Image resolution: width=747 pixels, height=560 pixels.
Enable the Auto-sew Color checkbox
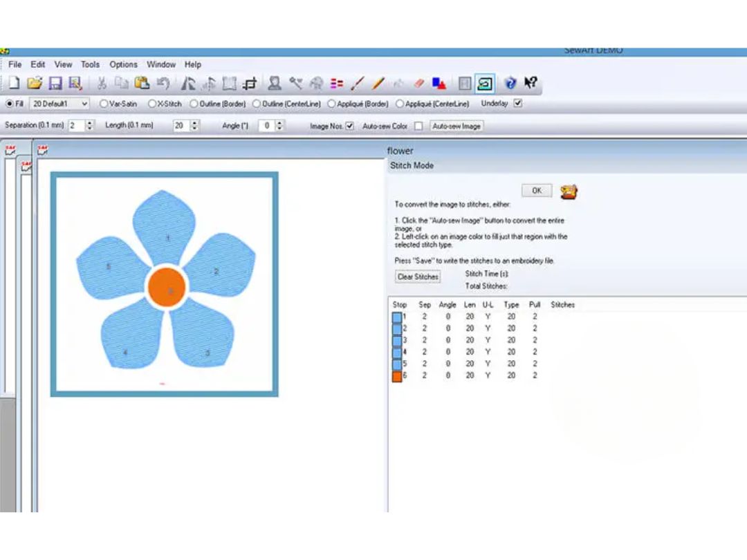(x=418, y=126)
